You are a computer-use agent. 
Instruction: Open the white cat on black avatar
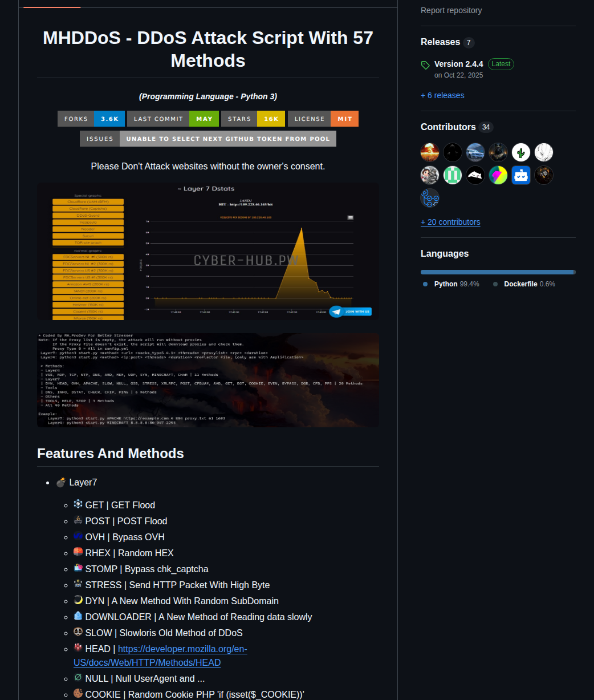pyautogui.click(x=475, y=175)
